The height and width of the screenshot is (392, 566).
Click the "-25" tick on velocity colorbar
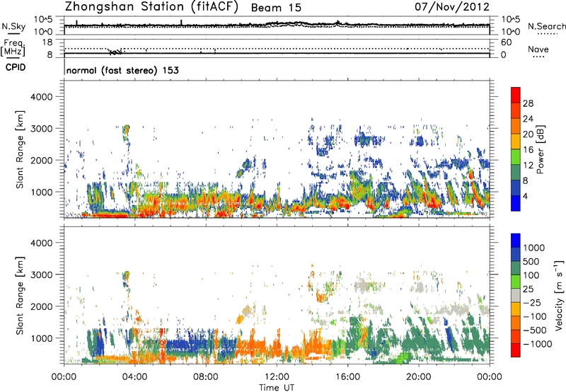pyautogui.click(x=531, y=302)
